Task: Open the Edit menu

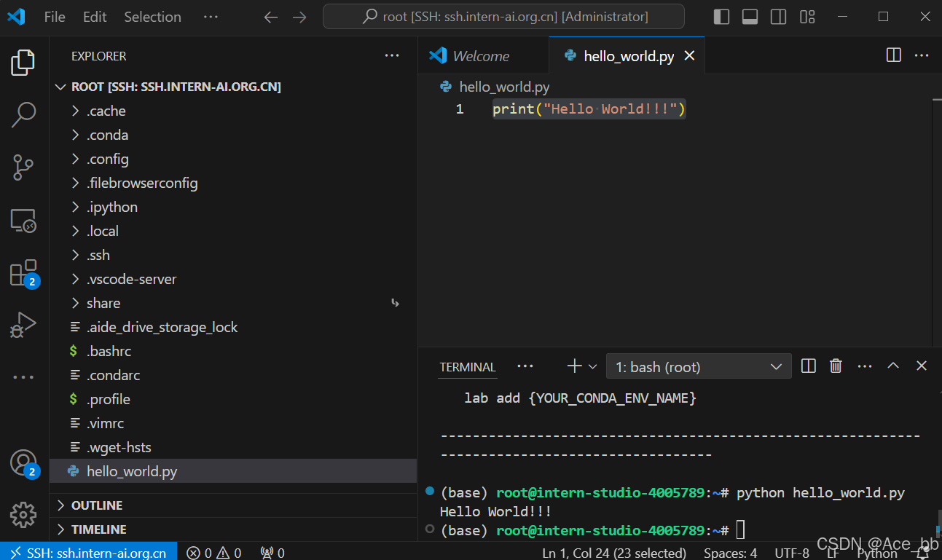Action: click(x=95, y=17)
